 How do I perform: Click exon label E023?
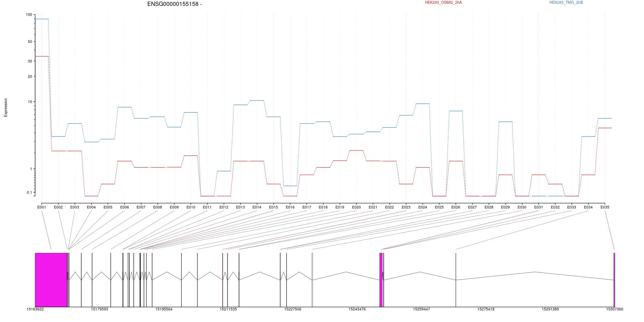pyautogui.click(x=406, y=207)
